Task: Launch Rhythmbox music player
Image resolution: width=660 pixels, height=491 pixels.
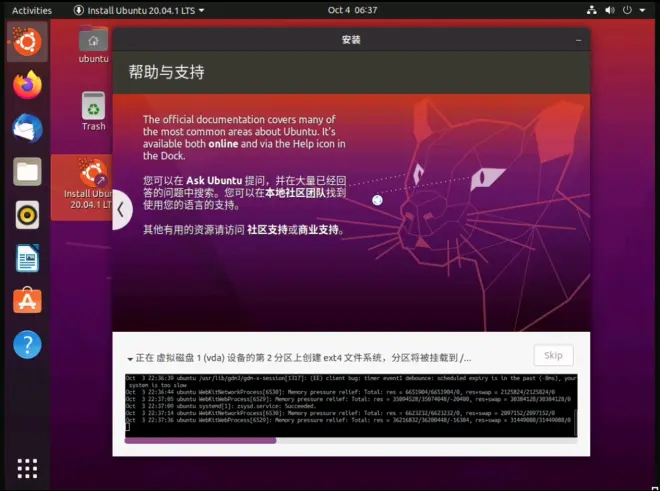Action: (27, 215)
